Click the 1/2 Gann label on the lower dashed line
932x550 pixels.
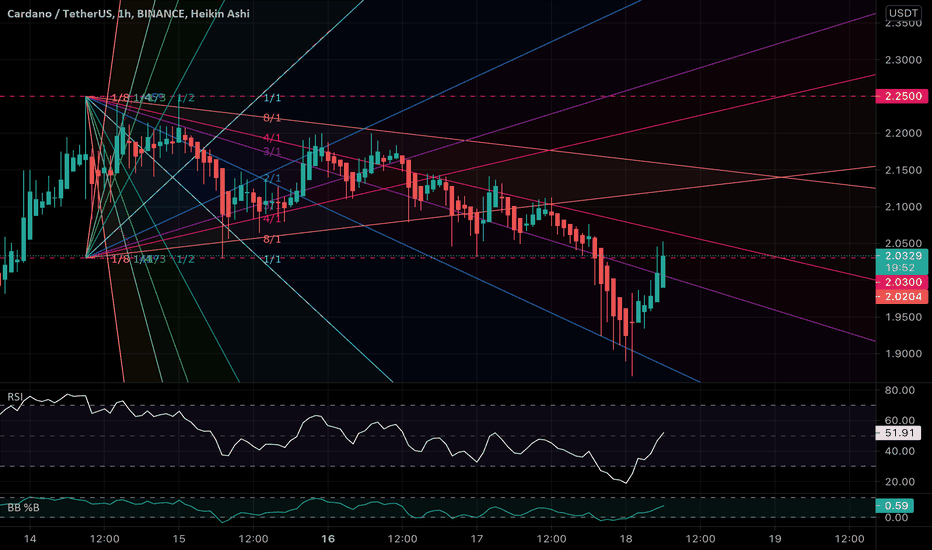pos(185,259)
